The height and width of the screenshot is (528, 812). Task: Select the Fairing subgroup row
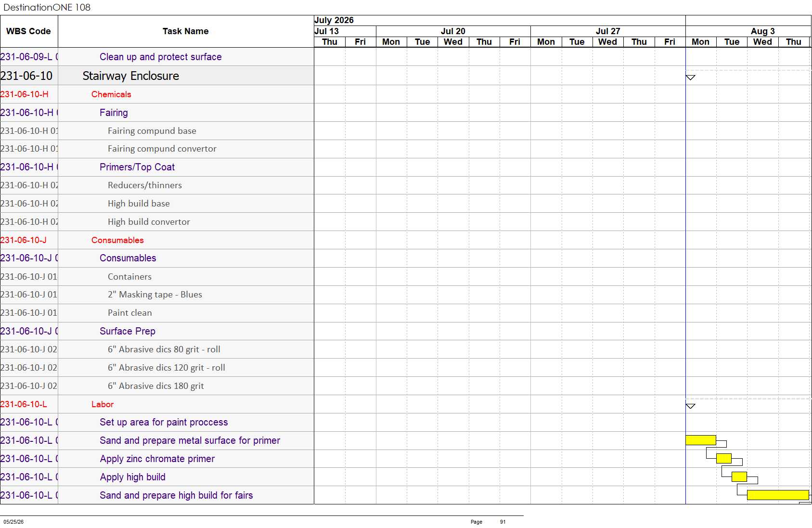tap(157, 113)
